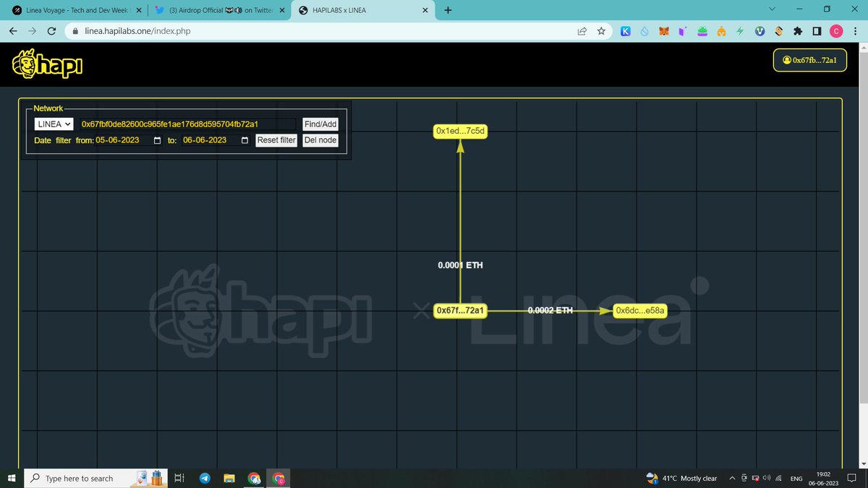Go forward in browser history
868x488 pixels.
click(32, 31)
